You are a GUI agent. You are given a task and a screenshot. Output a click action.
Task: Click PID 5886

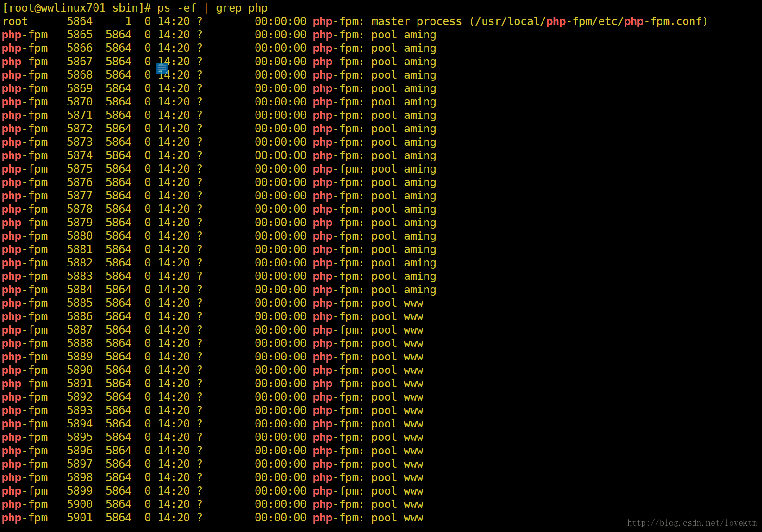[x=80, y=316]
